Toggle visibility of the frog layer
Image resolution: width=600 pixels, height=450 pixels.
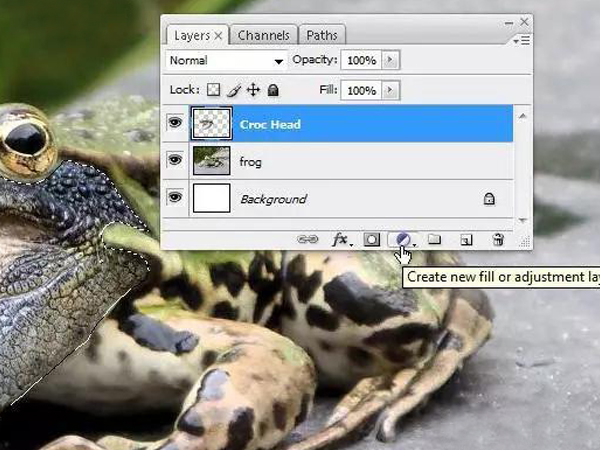(x=175, y=160)
